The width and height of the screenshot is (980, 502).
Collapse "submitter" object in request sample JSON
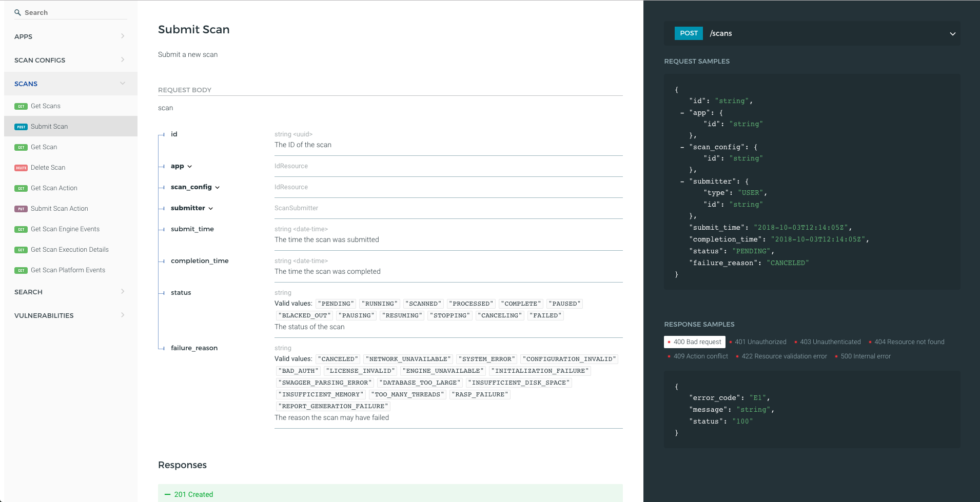(682, 182)
